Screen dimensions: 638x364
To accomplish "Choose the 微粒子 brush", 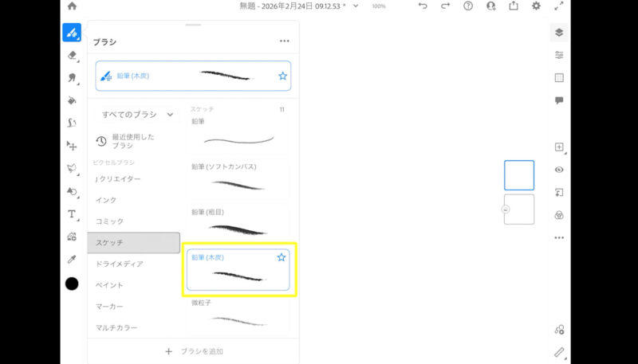I will point(238,317).
